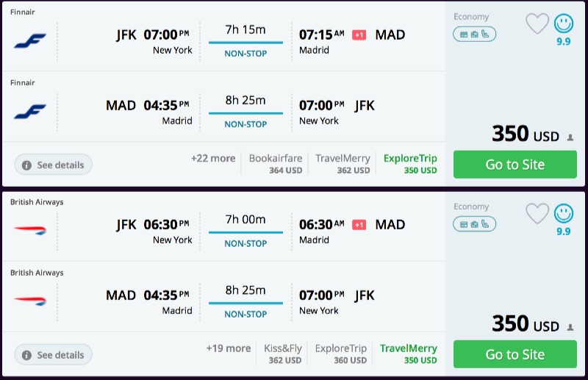This screenshot has height=380, width=588.
Task: Click the Finnair logo on the outbound flight
Action: click(29, 40)
